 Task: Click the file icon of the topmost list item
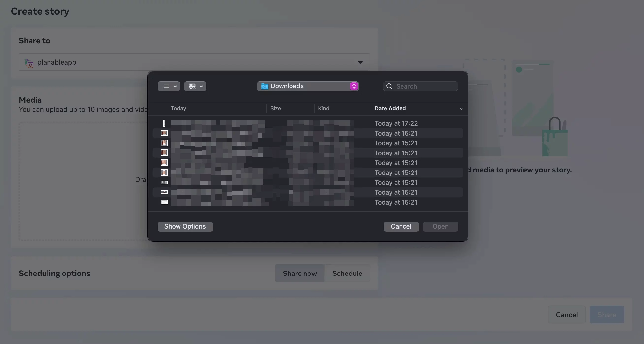coord(164,123)
